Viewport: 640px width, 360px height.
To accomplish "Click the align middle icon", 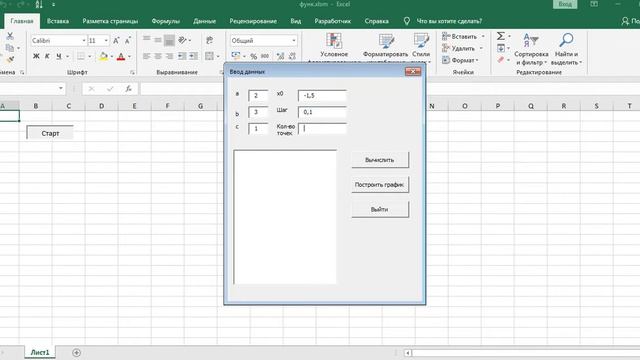I will 158,40.
